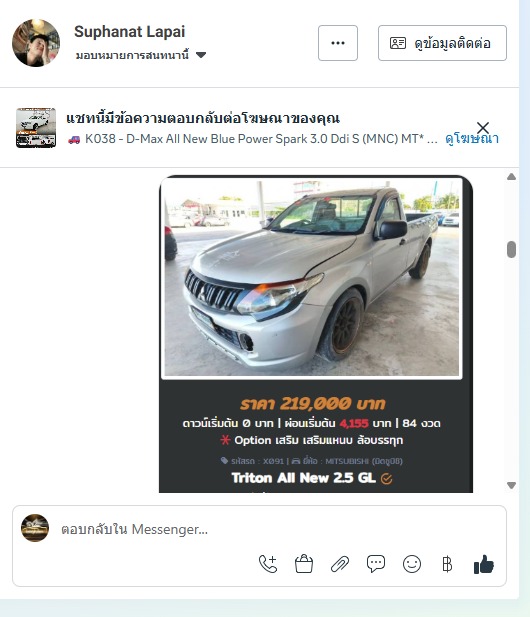Open saved replies speech bubble icon

376,564
